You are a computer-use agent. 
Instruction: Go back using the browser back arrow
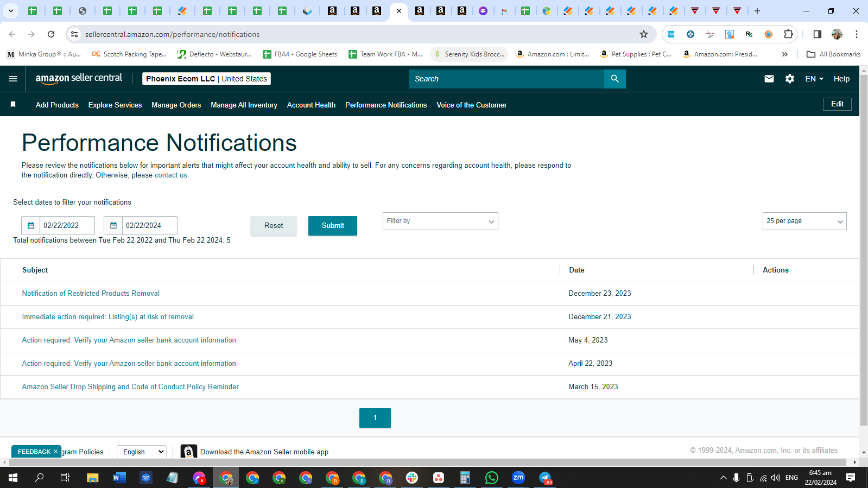(x=12, y=34)
